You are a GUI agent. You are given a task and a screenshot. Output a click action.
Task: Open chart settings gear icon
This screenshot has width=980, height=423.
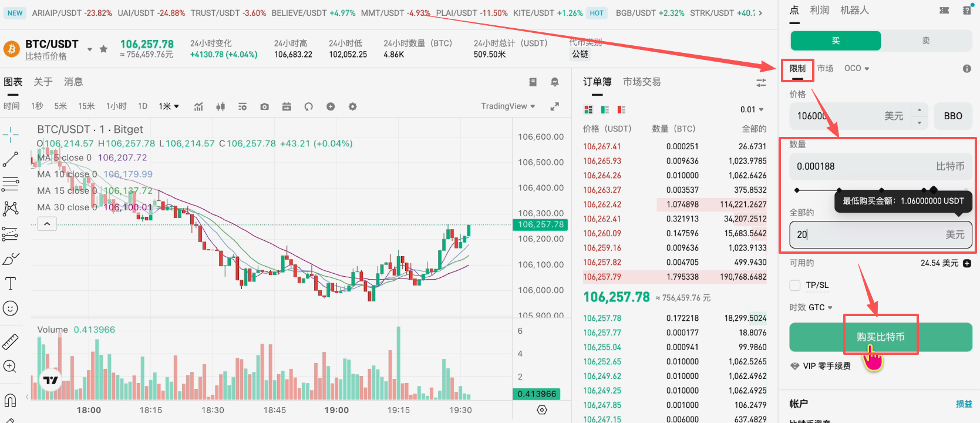pos(352,106)
